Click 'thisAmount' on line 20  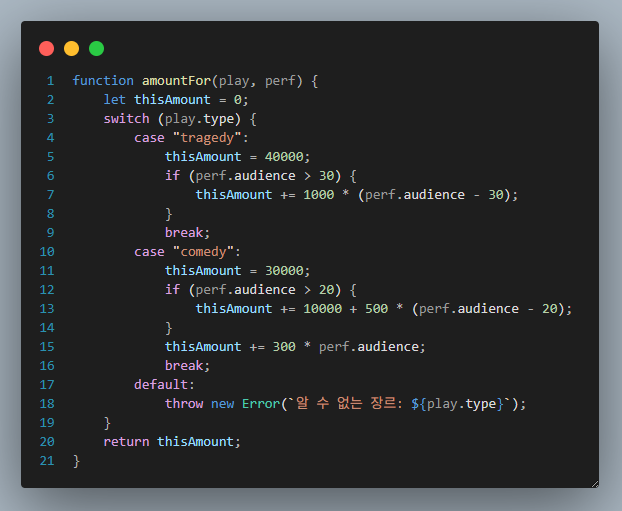(x=196, y=442)
